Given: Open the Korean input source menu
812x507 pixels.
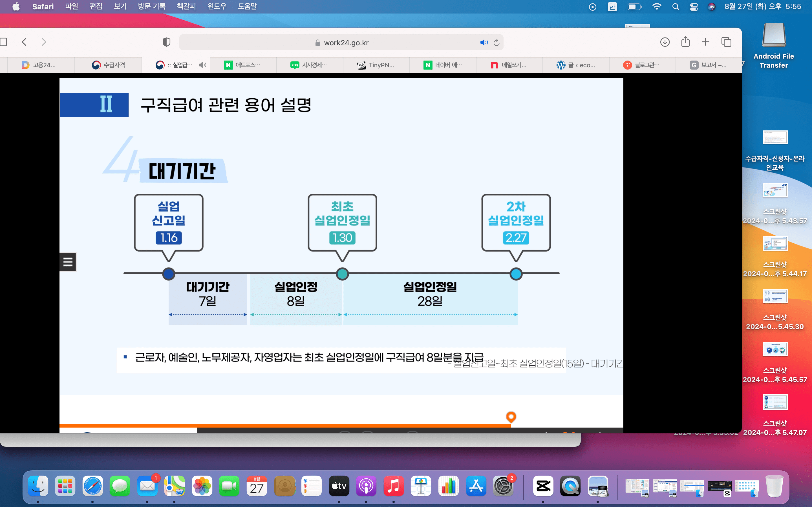Looking at the screenshot, I should click(612, 7).
